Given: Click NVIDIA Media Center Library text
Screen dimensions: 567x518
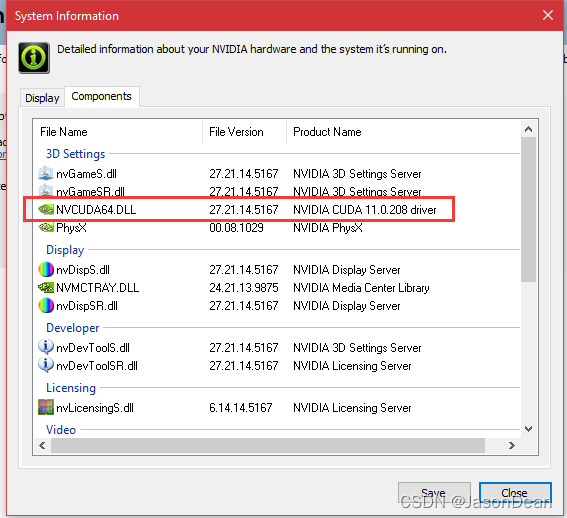Looking at the screenshot, I should 361,288.
